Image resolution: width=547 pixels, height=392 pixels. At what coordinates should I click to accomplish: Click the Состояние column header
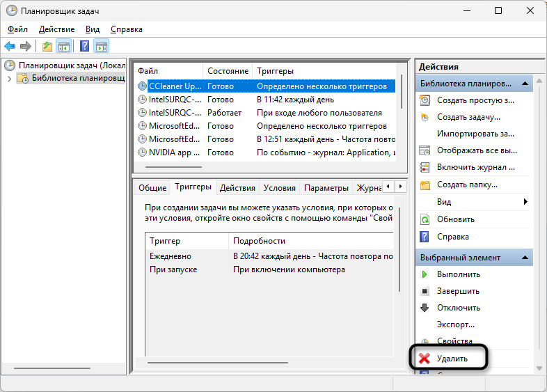coord(227,71)
